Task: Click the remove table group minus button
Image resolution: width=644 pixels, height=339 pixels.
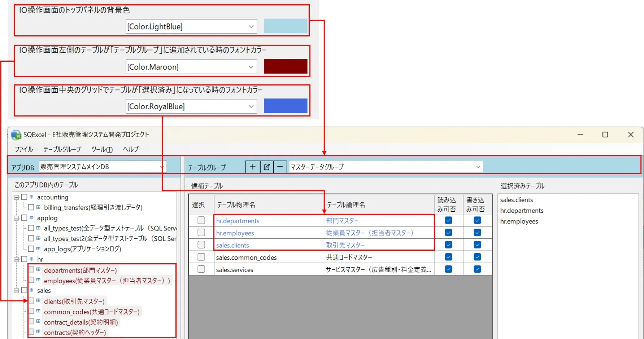Action: coord(280,167)
